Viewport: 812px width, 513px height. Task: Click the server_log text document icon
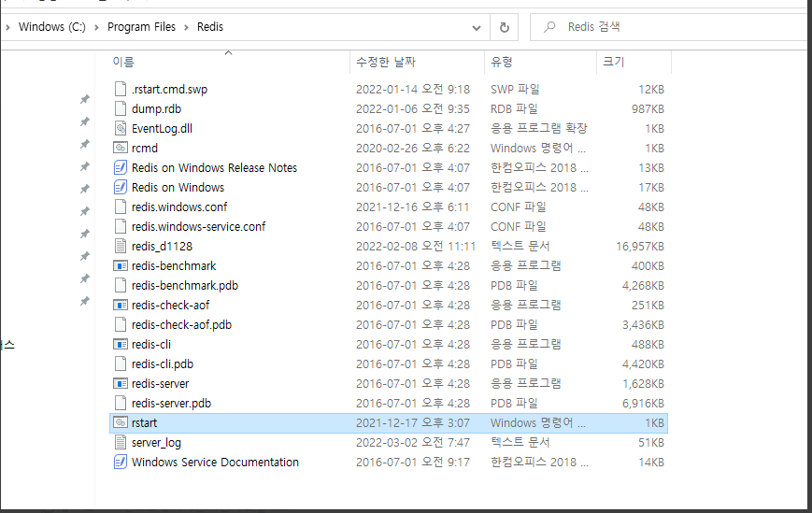point(121,443)
